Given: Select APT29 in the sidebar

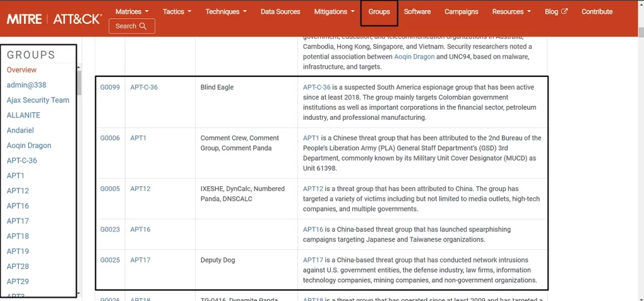Looking at the screenshot, I should tap(18, 281).
